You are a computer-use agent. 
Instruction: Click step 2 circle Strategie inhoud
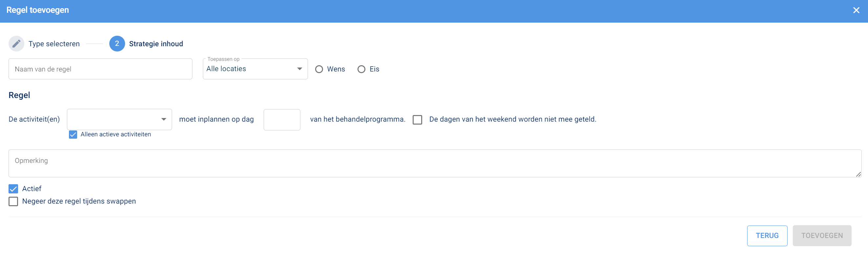click(x=117, y=44)
